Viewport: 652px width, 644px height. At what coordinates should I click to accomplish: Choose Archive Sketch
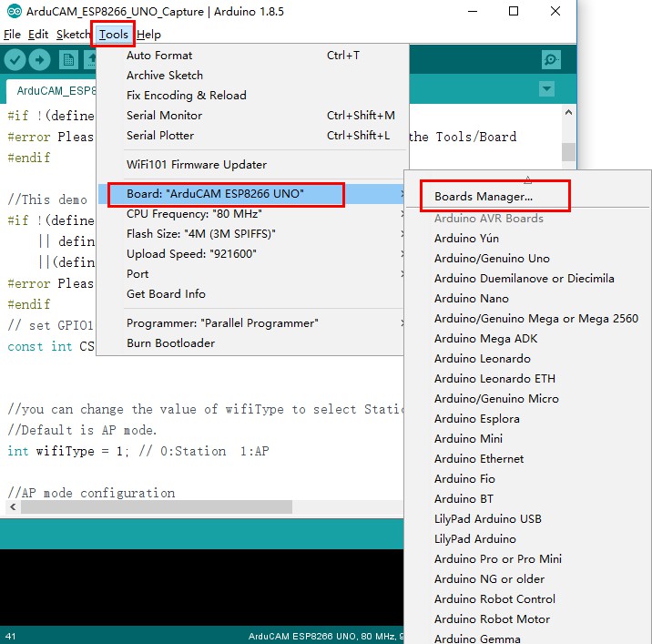click(x=251, y=76)
